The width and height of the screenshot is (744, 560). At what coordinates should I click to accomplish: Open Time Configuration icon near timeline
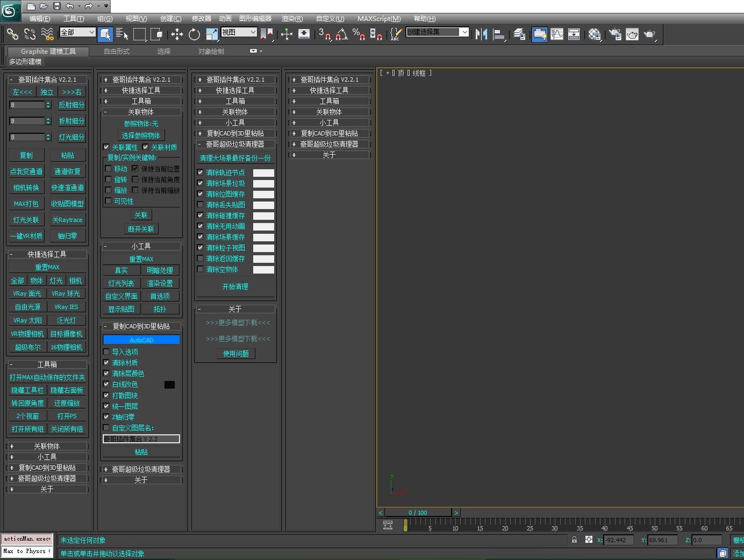(388, 525)
